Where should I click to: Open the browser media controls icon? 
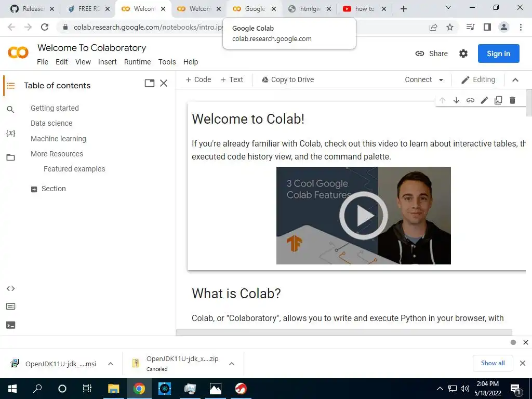pyautogui.click(x=470, y=27)
